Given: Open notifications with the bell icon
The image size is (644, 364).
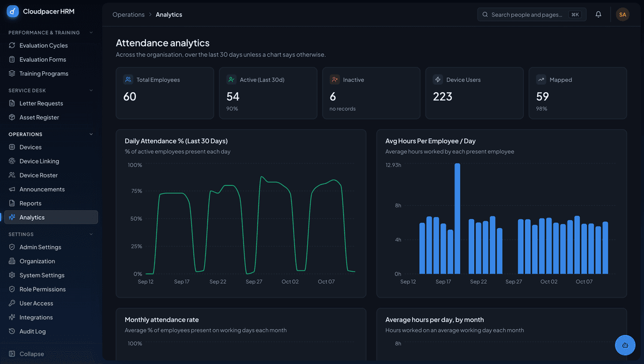Looking at the screenshot, I should 598,14.
